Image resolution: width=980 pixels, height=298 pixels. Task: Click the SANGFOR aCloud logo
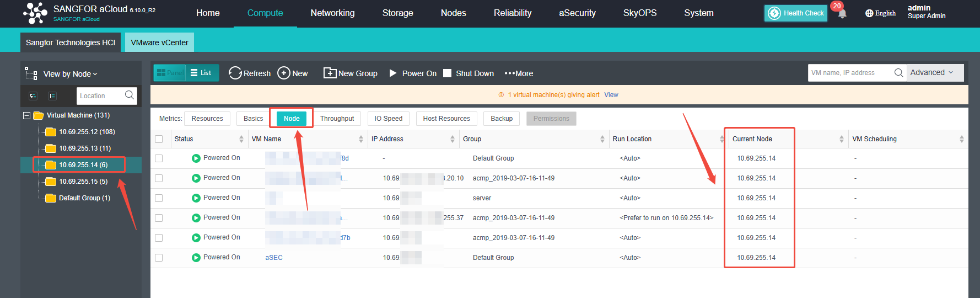click(35, 13)
